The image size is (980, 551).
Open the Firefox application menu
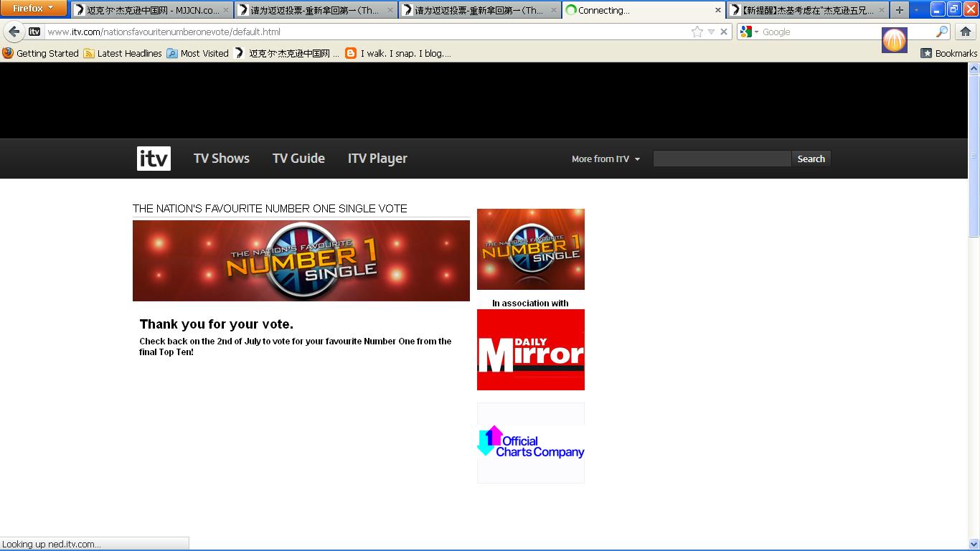pyautogui.click(x=33, y=9)
